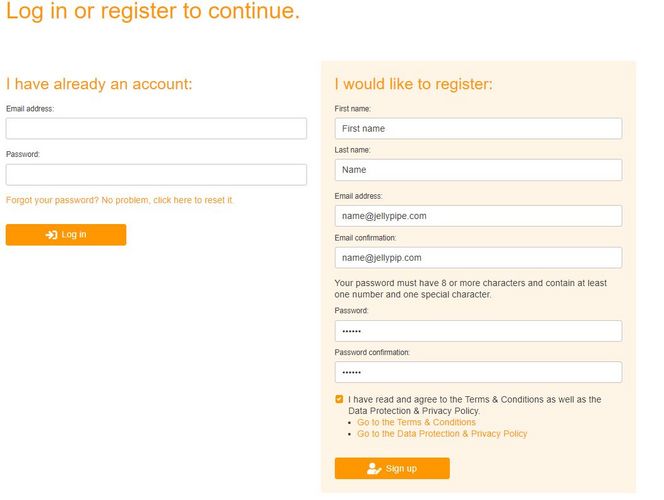
Task: Click into the Last name input
Action: click(478, 170)
